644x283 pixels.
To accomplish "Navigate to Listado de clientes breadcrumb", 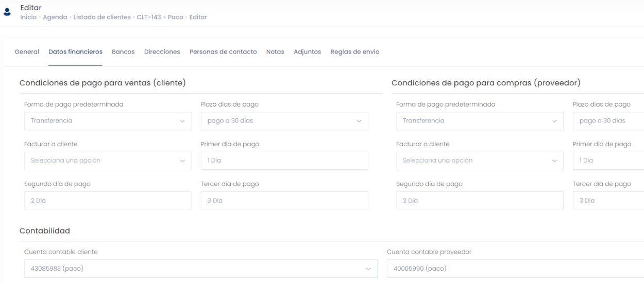I will click(x=101, y=17).
